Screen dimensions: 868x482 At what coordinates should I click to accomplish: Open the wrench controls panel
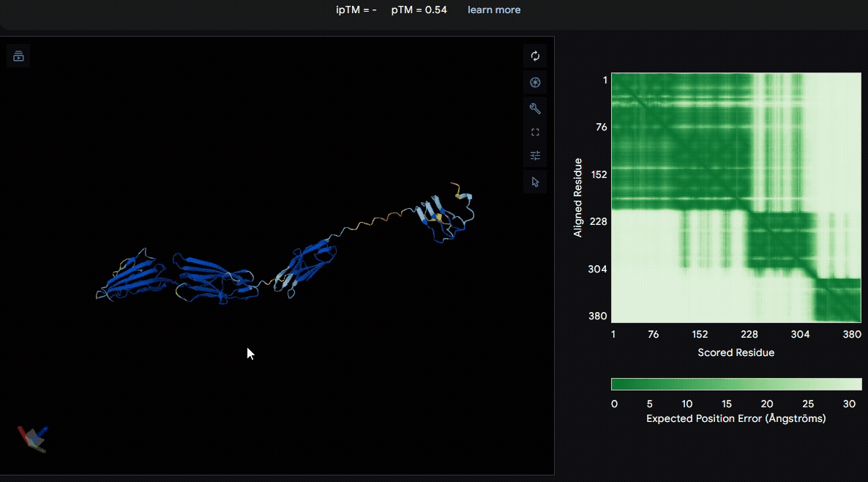[x=535, y=108]
